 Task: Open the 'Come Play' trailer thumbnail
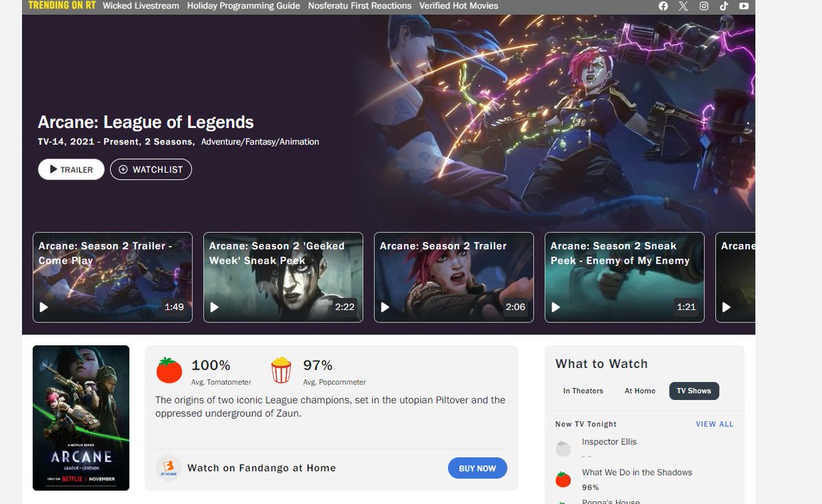(x=112, y=277)
